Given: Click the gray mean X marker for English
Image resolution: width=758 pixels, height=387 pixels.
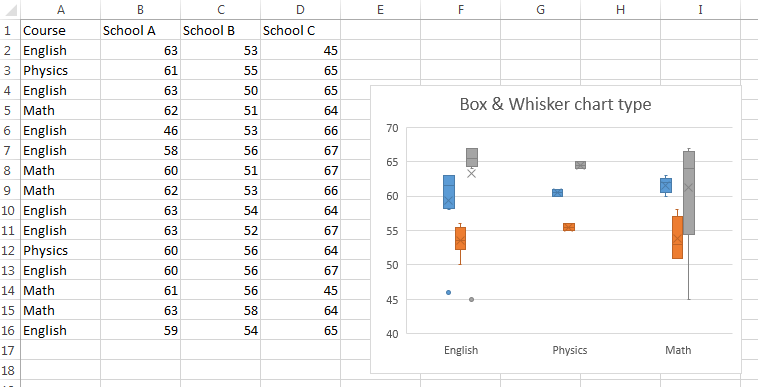Looking at the screenshot, I should (471, 173).
